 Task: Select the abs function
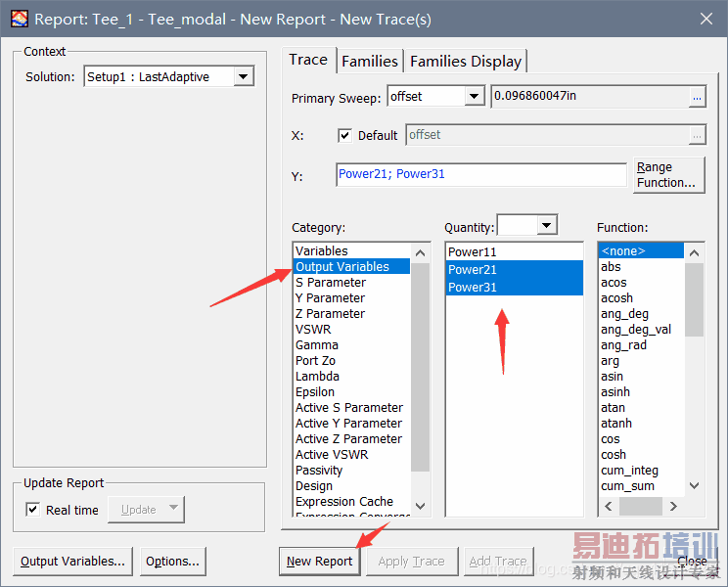[x=641, y=266]
